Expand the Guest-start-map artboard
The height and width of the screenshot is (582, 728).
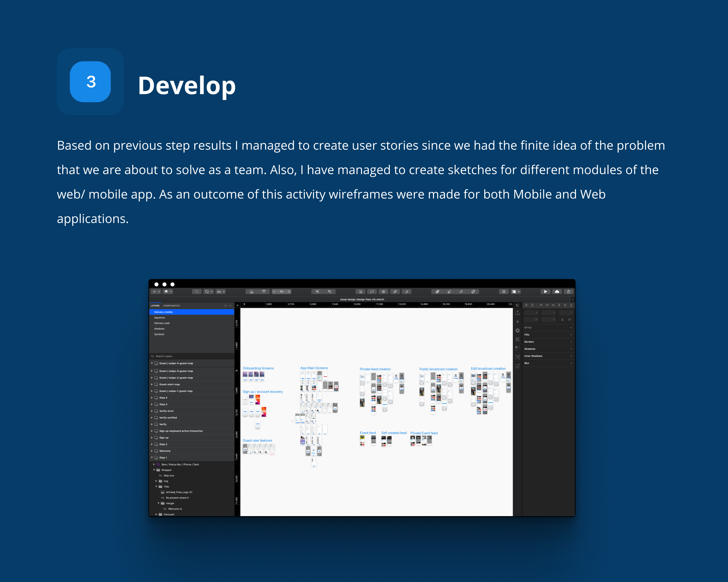pos(152,384)
